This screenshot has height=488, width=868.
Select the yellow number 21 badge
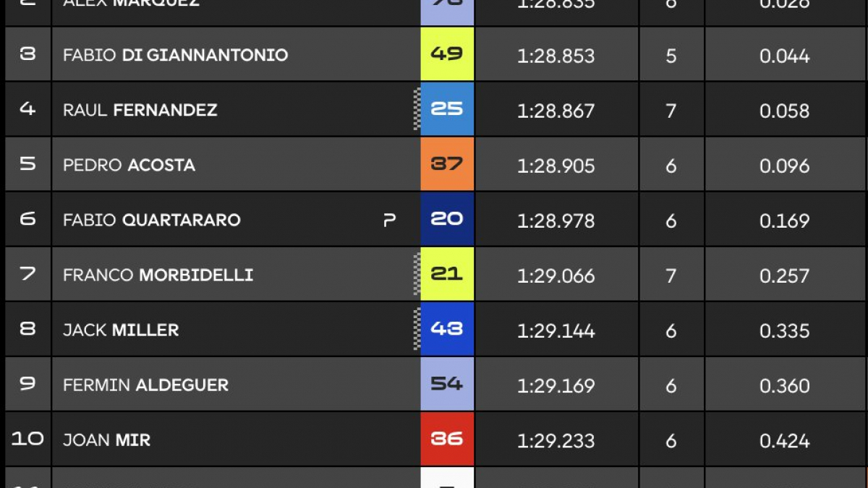coord(447,274)
